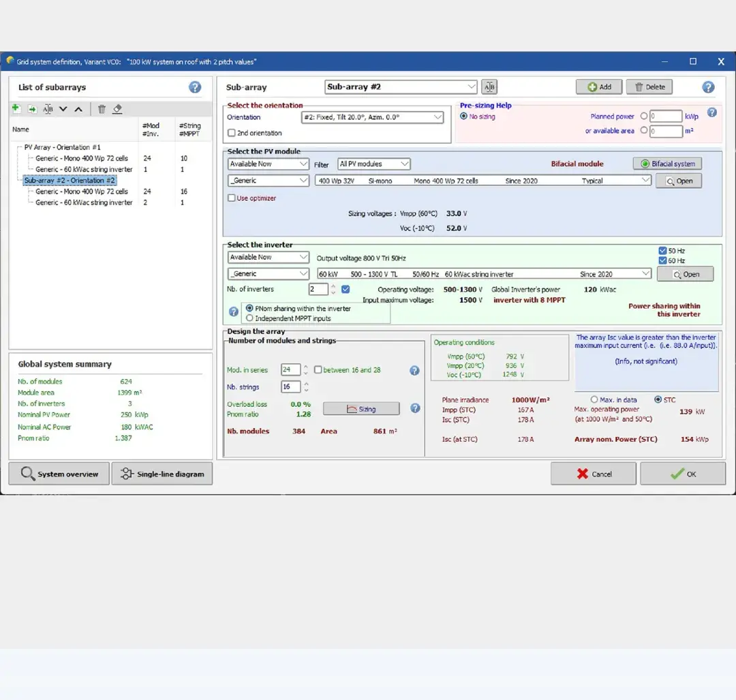736x700 pixels.
Task: Open the Orientation dropdown
Action: tap(373, 117)
